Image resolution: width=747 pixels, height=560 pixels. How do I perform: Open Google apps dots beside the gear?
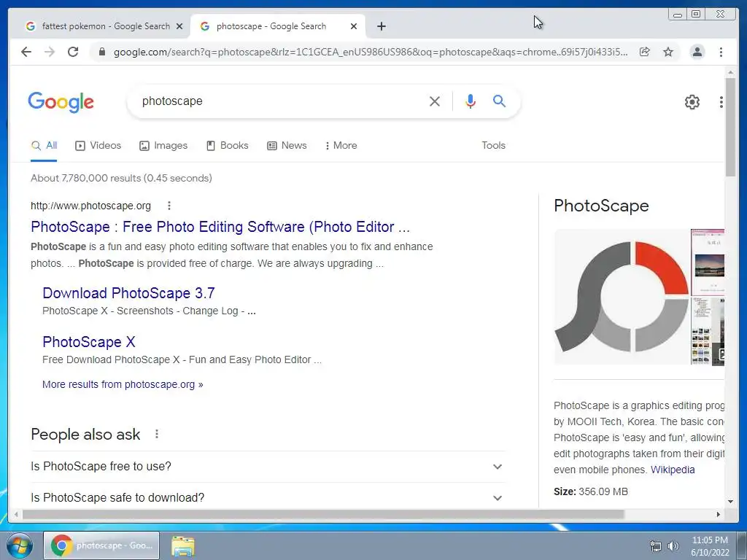(x=721, y=102)
